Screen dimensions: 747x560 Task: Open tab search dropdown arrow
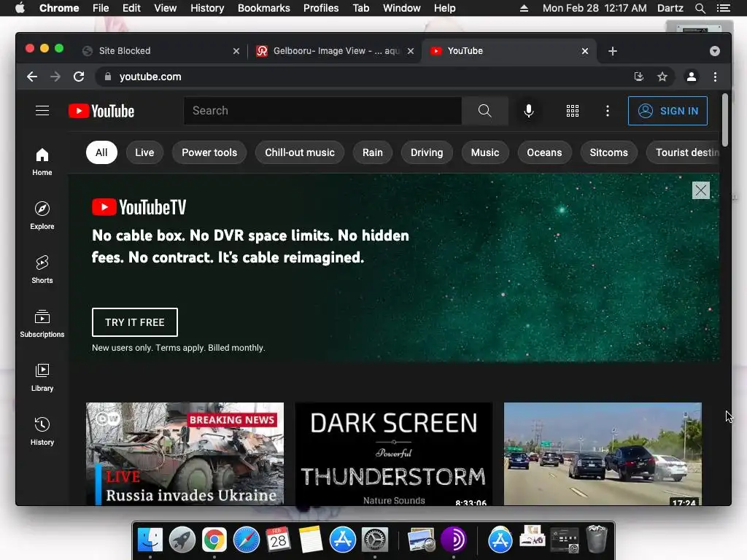coord(715,51)
